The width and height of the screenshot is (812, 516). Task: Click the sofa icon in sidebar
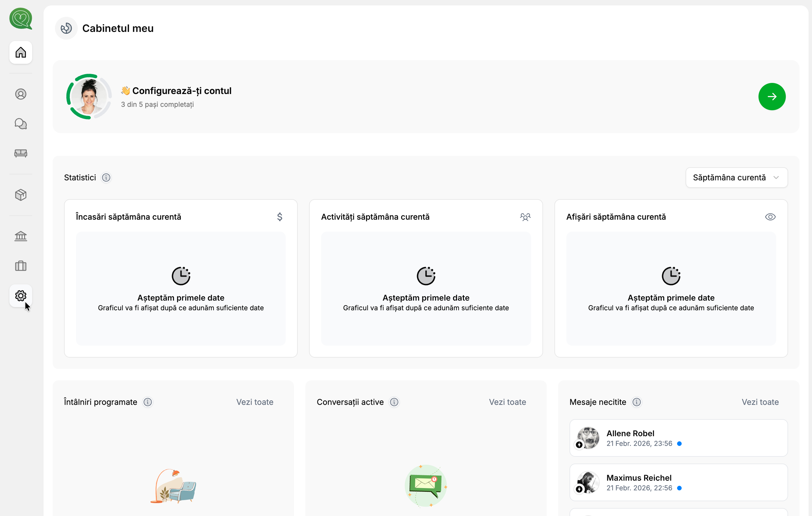click(x=20, y=154)
